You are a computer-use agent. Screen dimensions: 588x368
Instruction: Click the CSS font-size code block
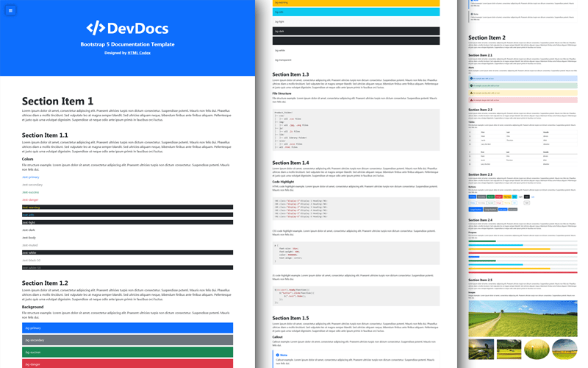(x=356, y=253)
